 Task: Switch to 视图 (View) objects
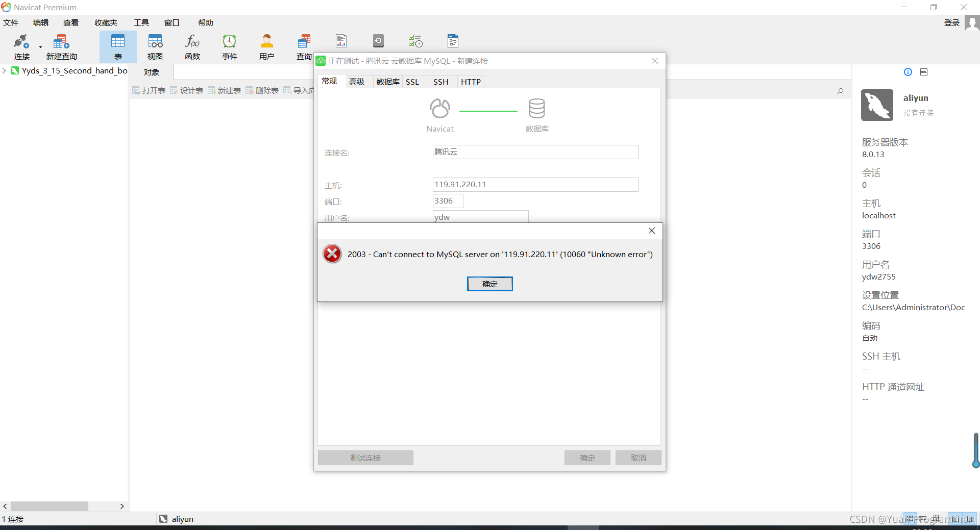(x=155, y=46)
